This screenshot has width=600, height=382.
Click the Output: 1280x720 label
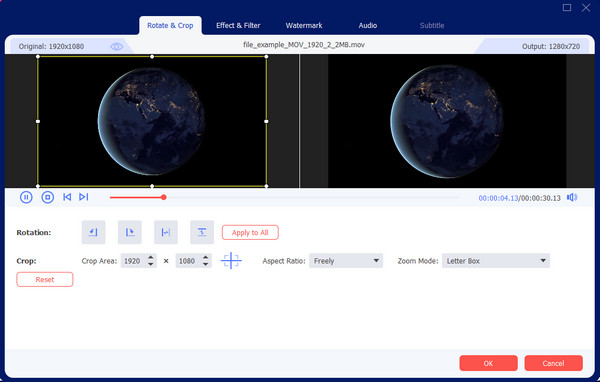click(x=551, y=46)
